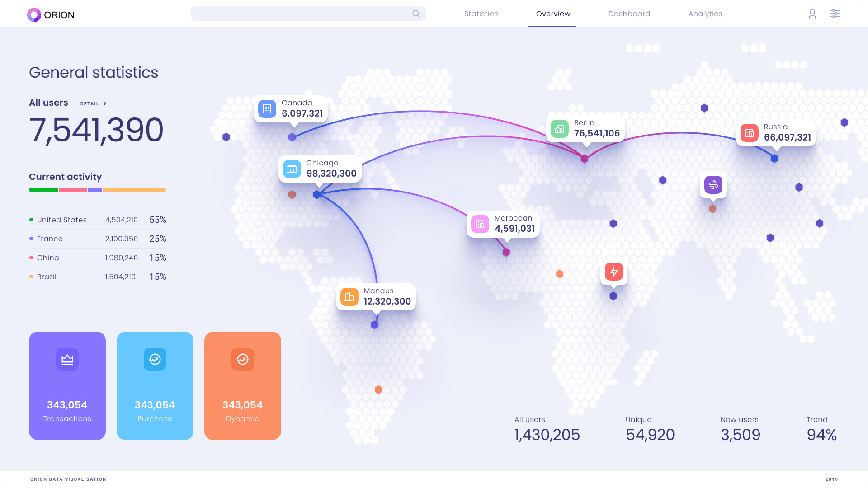Screen dimensions: 868x488
Task: Click the purple wind icon marker
Action: pyautogui.click(x=713, y=185)
